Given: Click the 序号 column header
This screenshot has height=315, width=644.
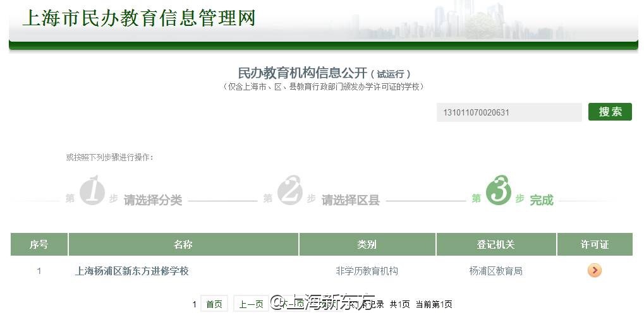Looking at the screenshot, I should (x=39, y=244).
